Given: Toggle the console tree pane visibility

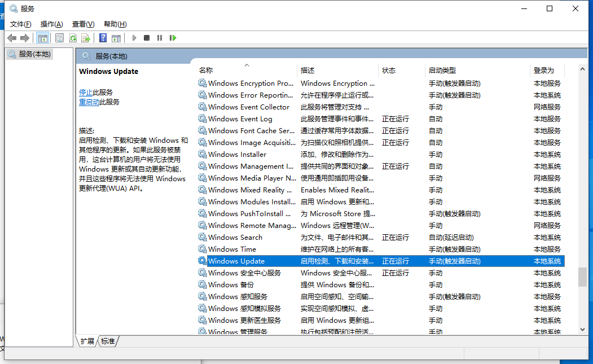Looking at the screenshot, I should (x=43, y=38).
